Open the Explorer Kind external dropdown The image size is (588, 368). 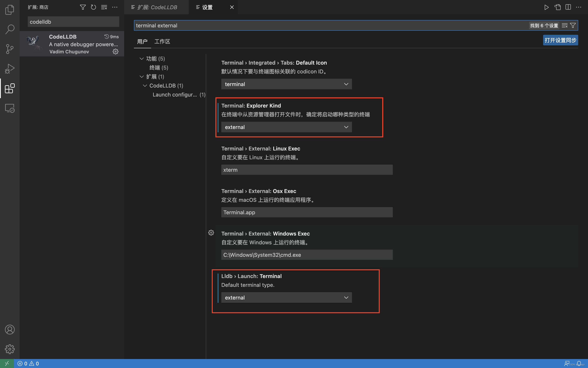click(286, 127)
